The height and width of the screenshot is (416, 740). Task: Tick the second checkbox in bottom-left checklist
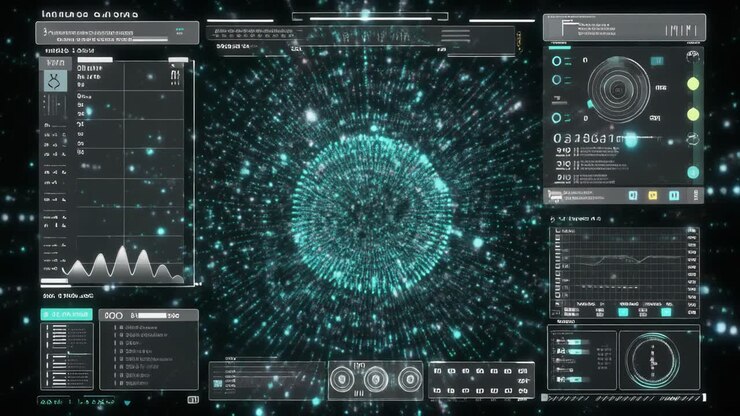[121, 335]
